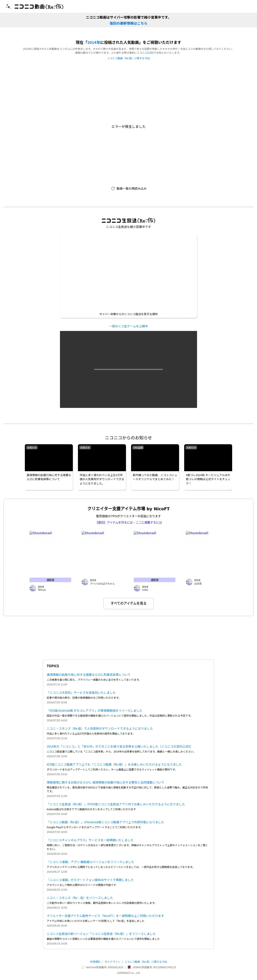
Task: Open 復旧の最新情報はこちら link
Action: pyautogui.click(x=128, y=23)
